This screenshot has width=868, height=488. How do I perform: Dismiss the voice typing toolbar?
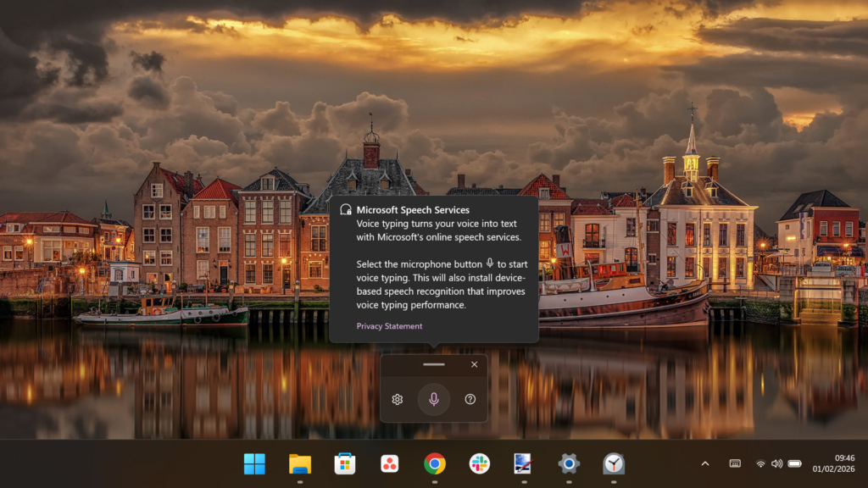coord(474,365)
